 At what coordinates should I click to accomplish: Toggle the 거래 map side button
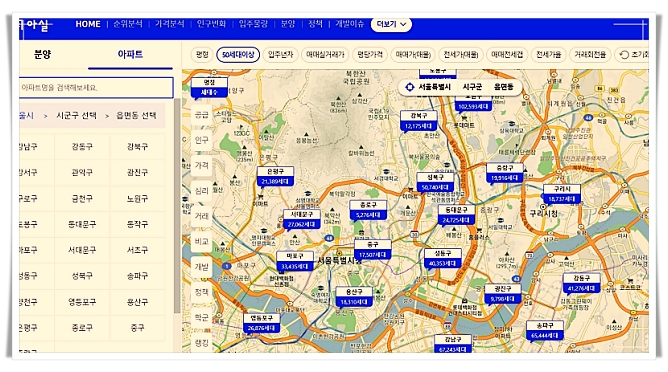pyautogui.click(x=202, y=216)
